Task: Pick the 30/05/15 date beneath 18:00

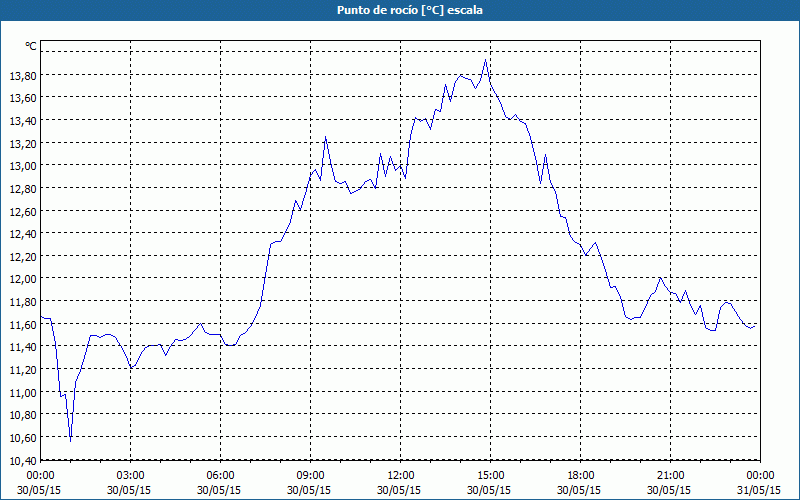Action: click(579, 490)
